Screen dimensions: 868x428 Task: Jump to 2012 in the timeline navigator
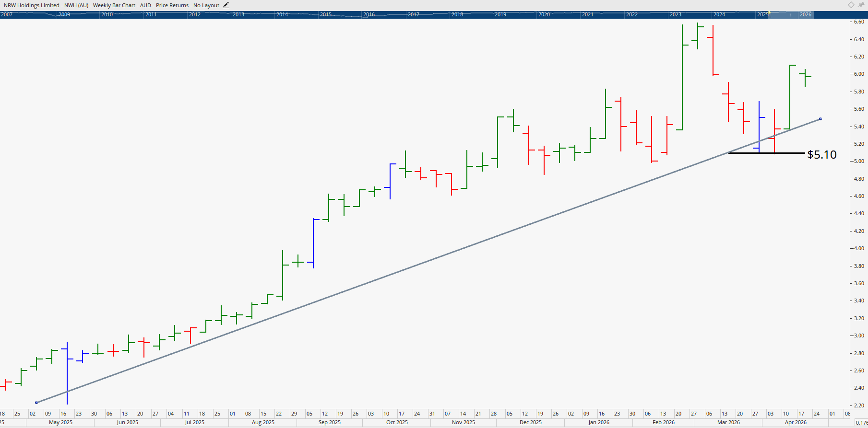point(195,14)
